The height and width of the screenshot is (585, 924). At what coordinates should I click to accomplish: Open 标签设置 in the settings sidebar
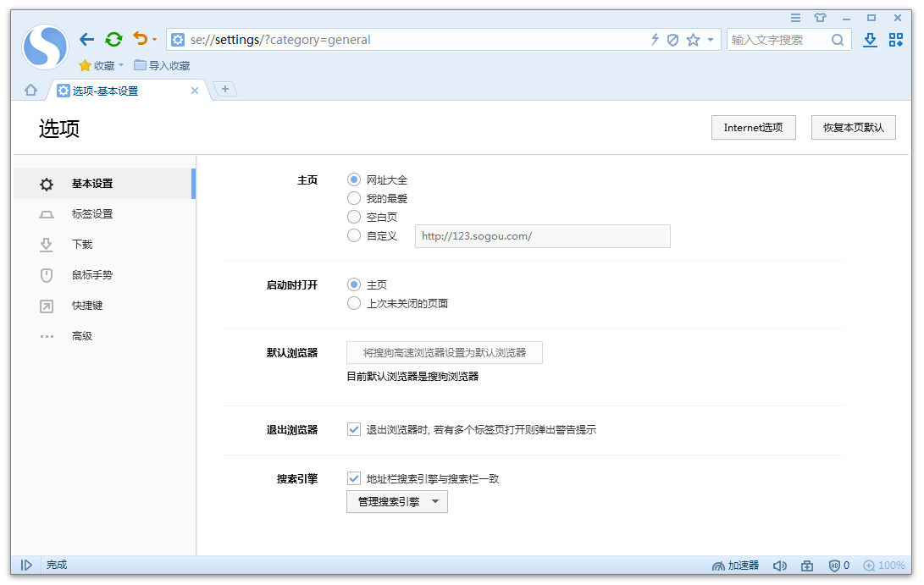click(92, 214)
